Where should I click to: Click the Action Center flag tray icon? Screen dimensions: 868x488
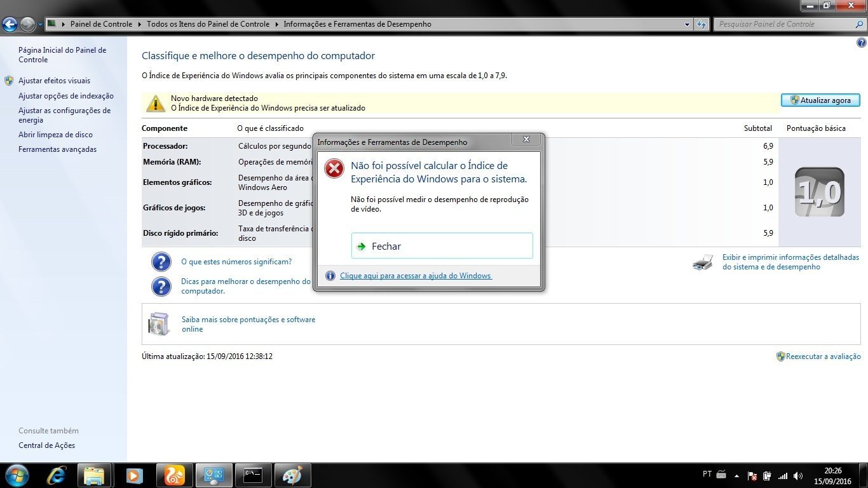tap(752, 476)
